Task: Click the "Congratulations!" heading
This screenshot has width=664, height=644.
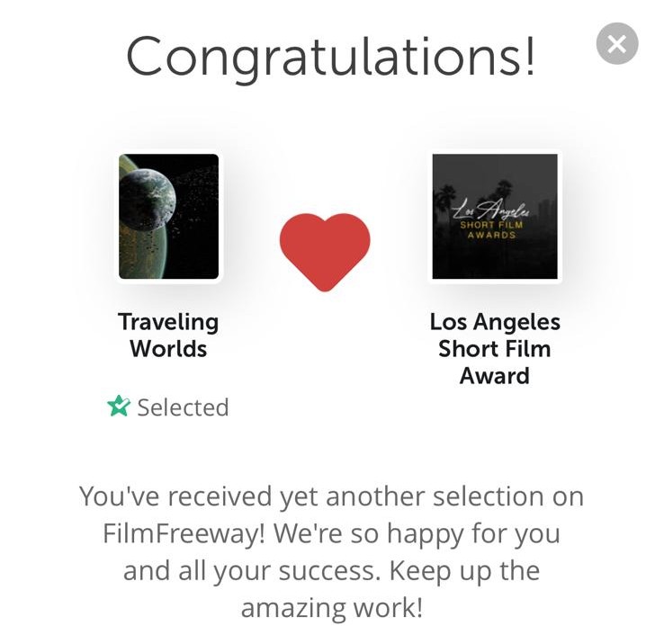Action: coord(330,56)
